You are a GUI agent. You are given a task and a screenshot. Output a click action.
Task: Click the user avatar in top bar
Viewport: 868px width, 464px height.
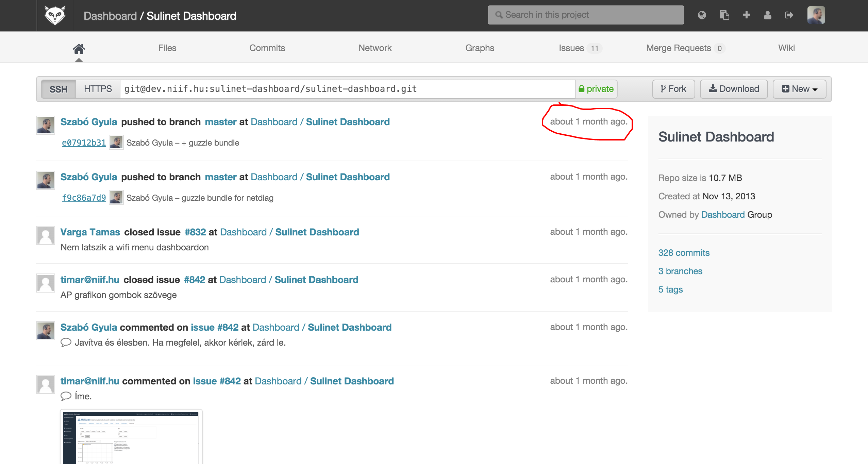(x=816, y=15)
